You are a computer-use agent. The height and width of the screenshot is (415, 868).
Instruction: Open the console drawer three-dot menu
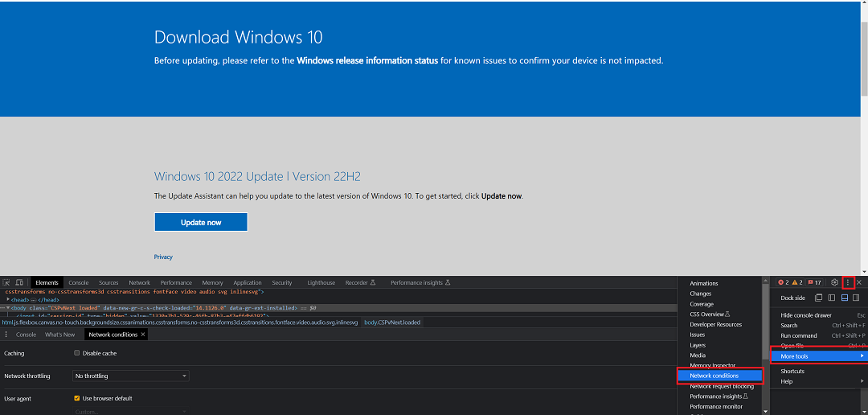[x=6, y=335]
